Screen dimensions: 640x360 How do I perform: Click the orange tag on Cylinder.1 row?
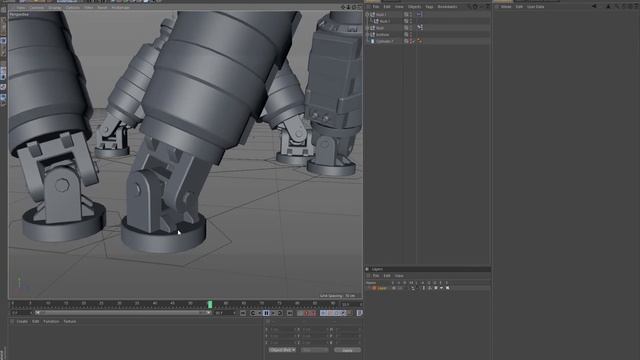[x=419, y=41]
